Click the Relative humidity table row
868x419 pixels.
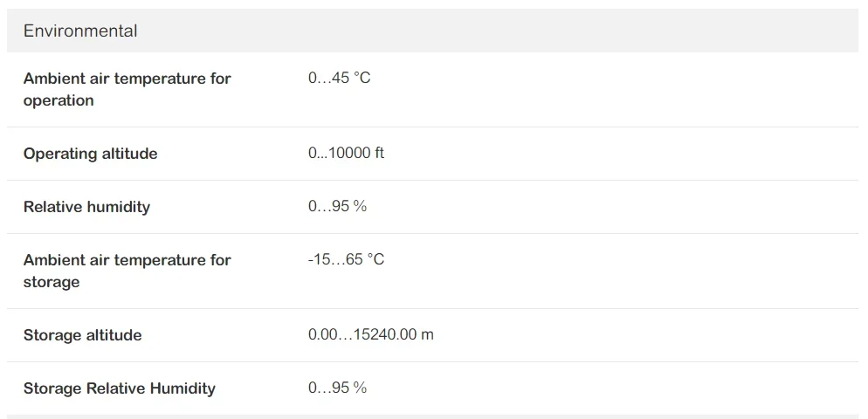coord(432,207)
